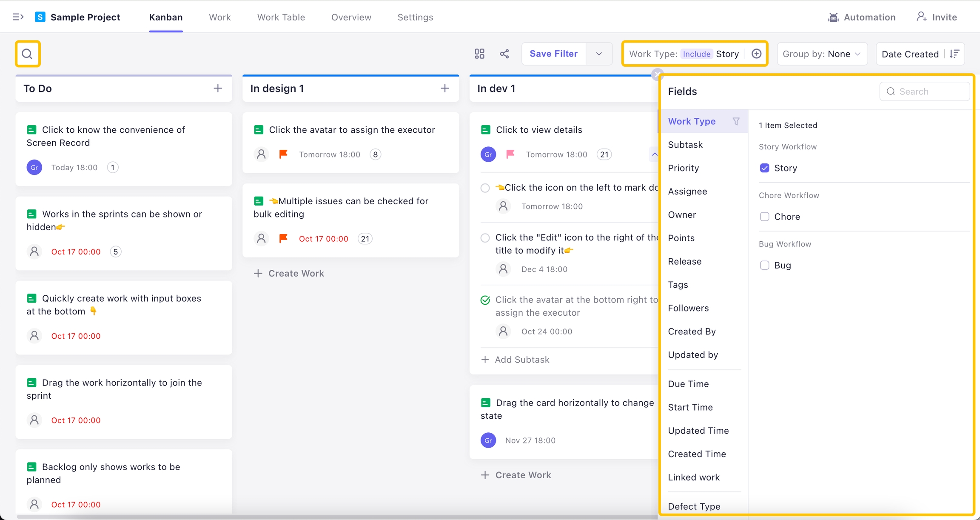Screen dimensions: 980x520
Task: Toggle the sort order icon beside Date Created
Action: pos(954,54)
